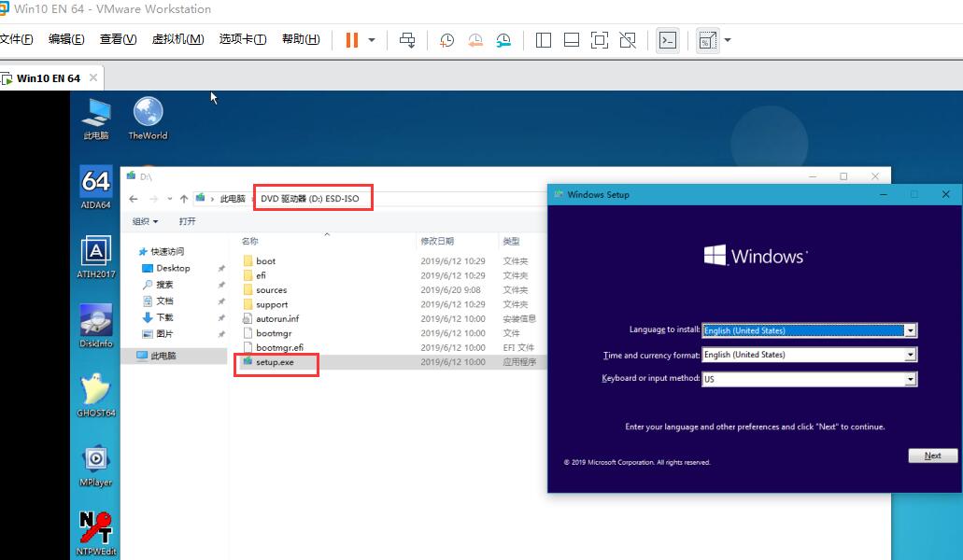This screenshot has height=560, width=963.
Task: Click the Explorer up one level arrow
Action: tap(184, 199)
